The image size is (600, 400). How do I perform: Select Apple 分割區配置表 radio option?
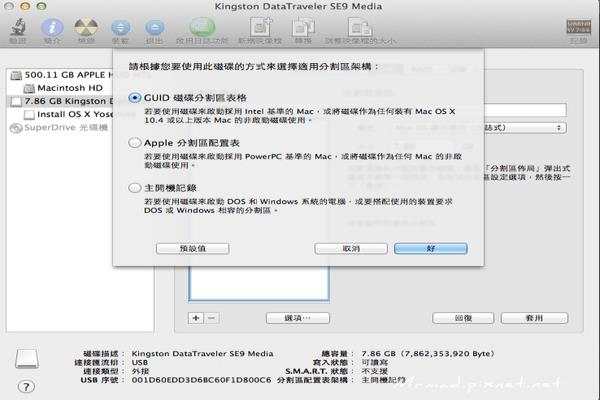(x=134, y=143)
